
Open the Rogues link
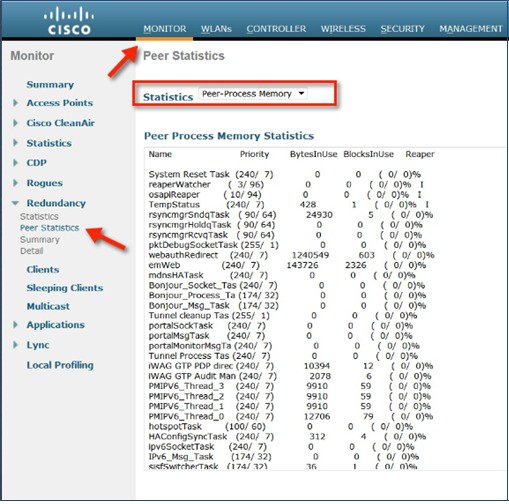[45, 183]
